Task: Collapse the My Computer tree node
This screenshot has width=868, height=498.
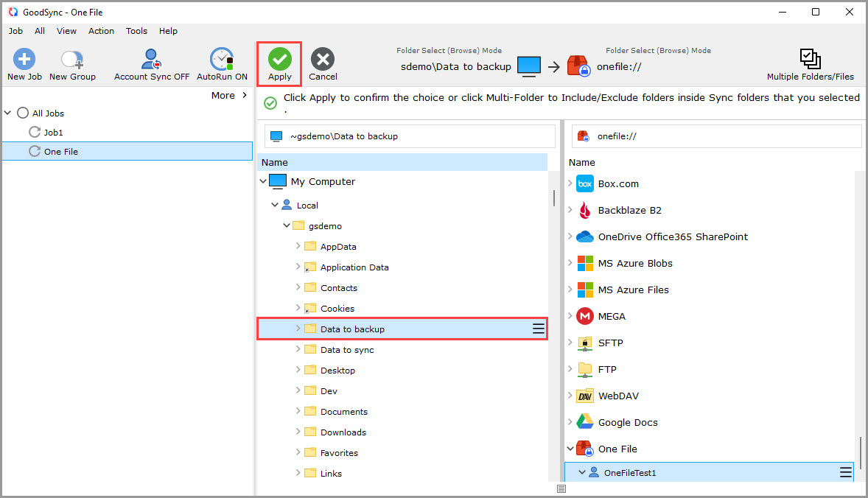Action: point(264,181)
